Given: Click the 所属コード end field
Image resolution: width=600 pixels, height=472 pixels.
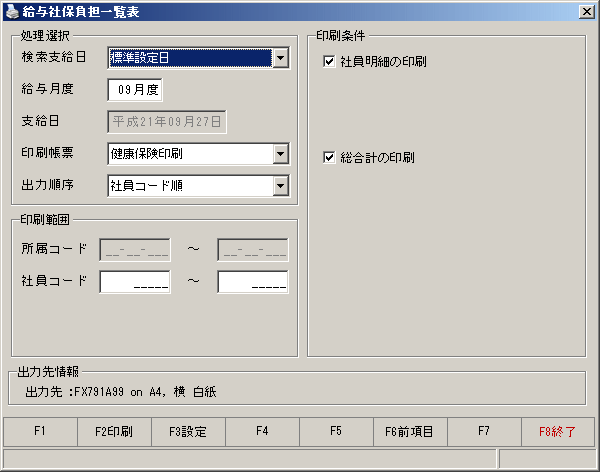Looking at the screenshot, I should [x=253, y=250].
